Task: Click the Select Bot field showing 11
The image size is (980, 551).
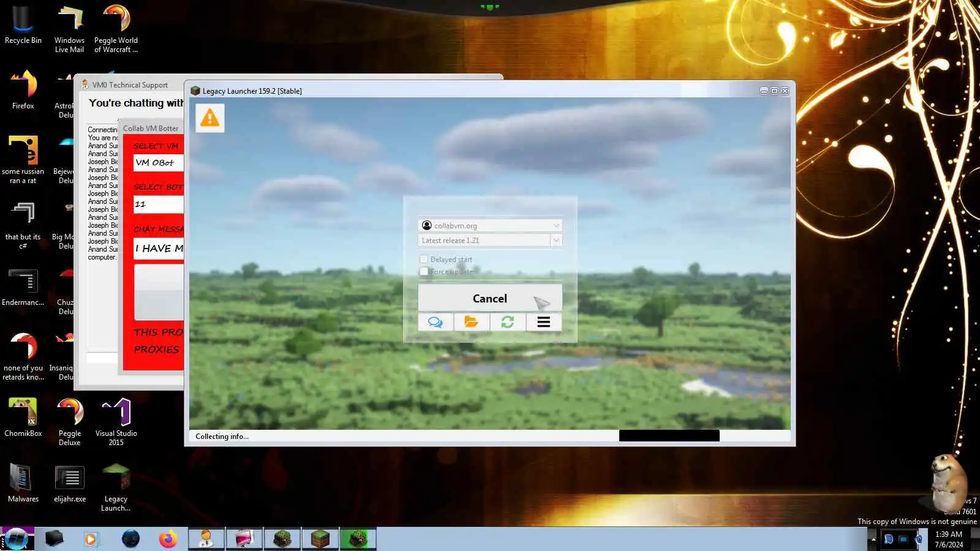Action: tap(159, 204)
